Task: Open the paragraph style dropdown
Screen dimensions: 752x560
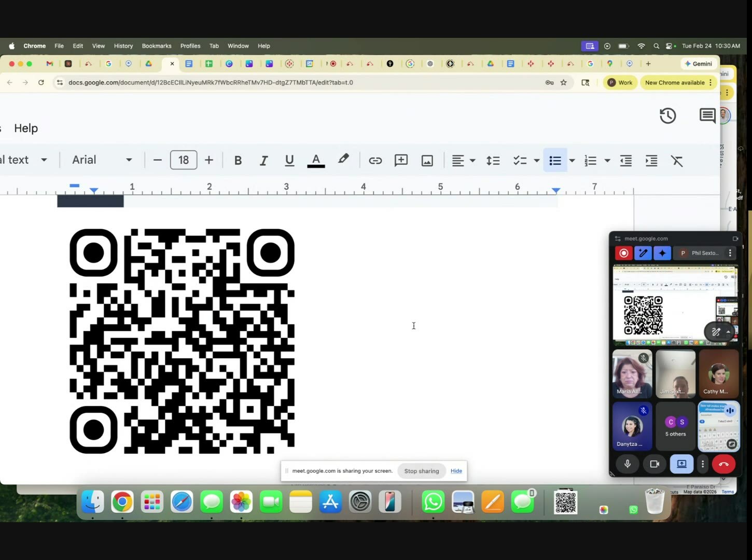Action: click(24, 160)
